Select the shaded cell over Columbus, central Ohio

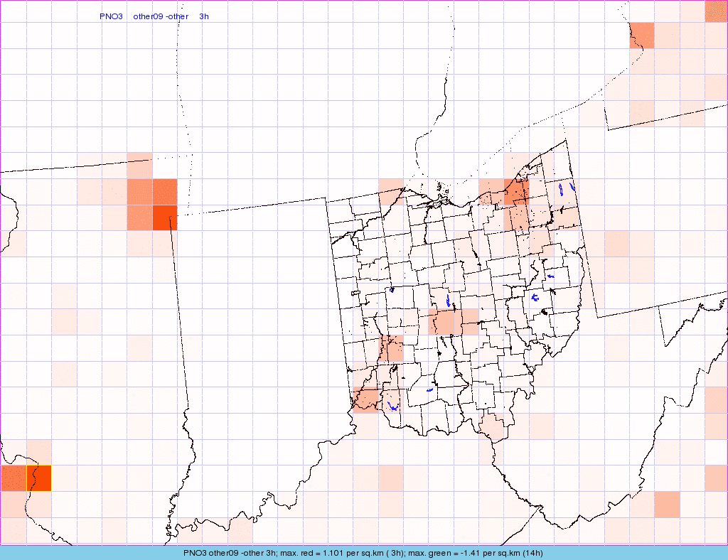(445, 322)
